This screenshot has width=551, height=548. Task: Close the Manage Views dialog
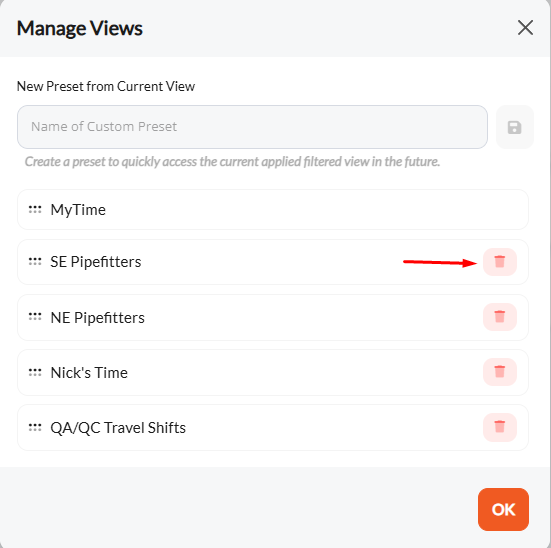tap(525, 28)
